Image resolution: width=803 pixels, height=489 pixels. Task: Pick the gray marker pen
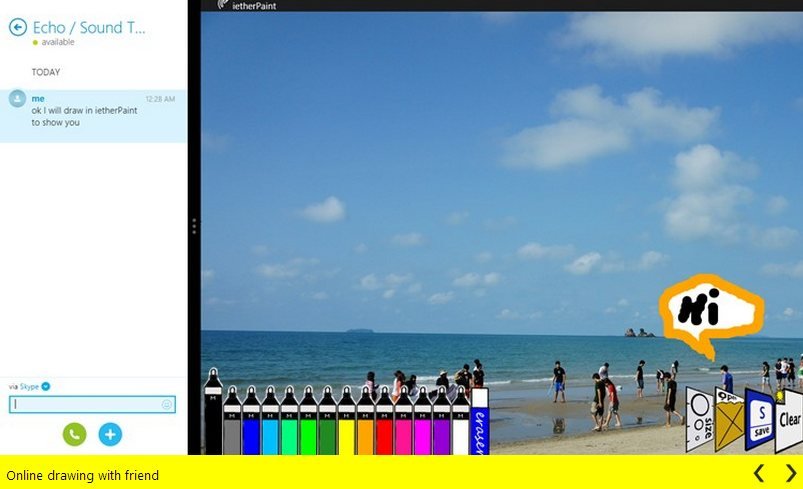pos(232,421)
